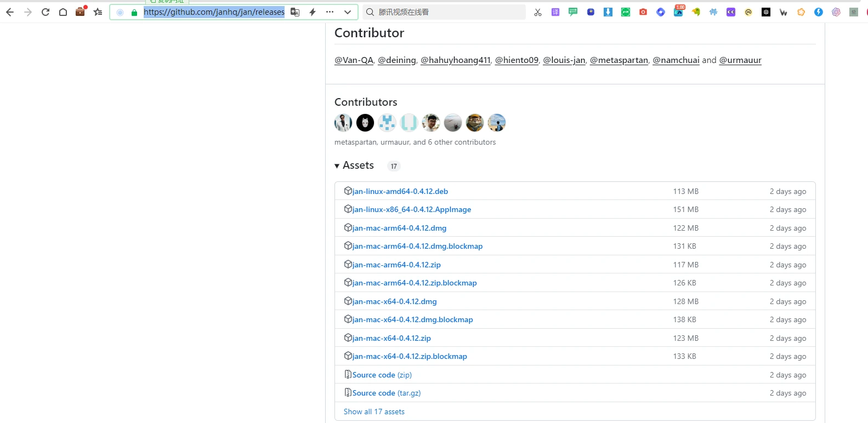Download jan-mac-arm64-0.4.12.dmg file
The height and width of the screenshot is (423, 868).
(399, 228)
